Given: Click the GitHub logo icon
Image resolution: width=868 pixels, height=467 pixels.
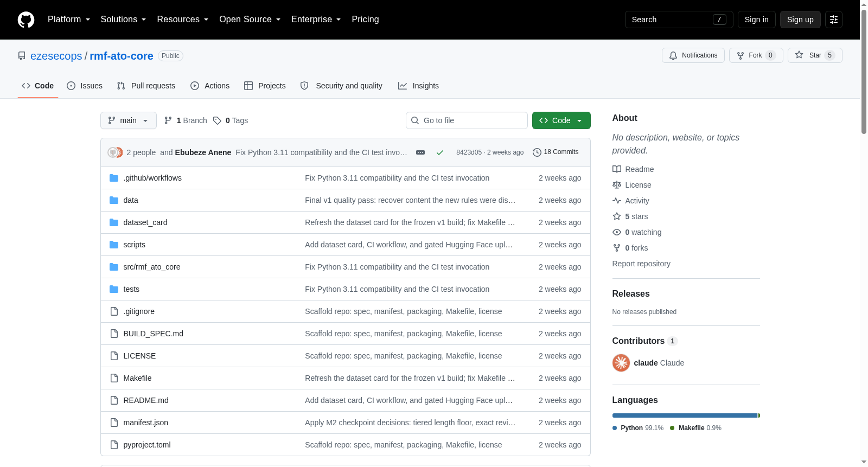Looking at the screenshot, I should click(26, 20).
